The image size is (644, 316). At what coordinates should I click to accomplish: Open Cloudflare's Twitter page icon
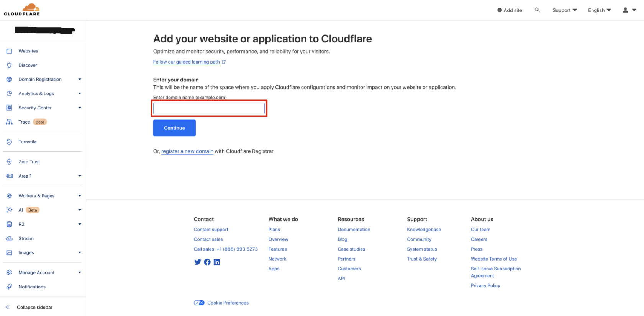(x=198, y=262)
